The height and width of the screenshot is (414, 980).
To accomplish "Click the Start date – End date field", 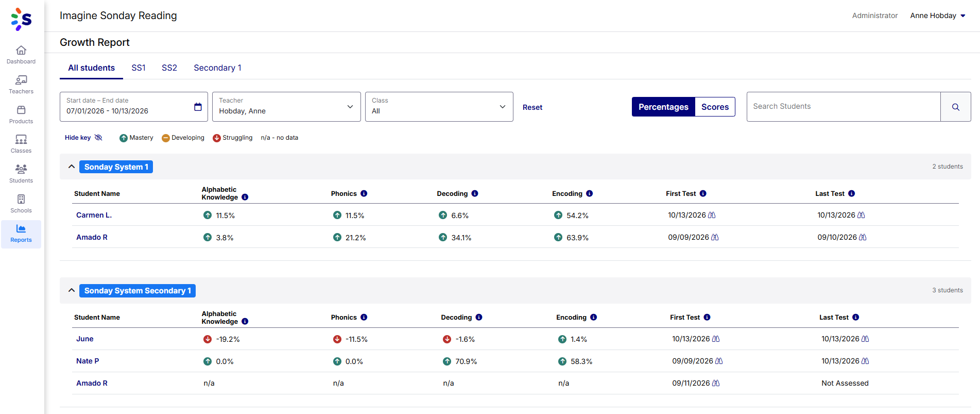I will (x=134, y=107).
